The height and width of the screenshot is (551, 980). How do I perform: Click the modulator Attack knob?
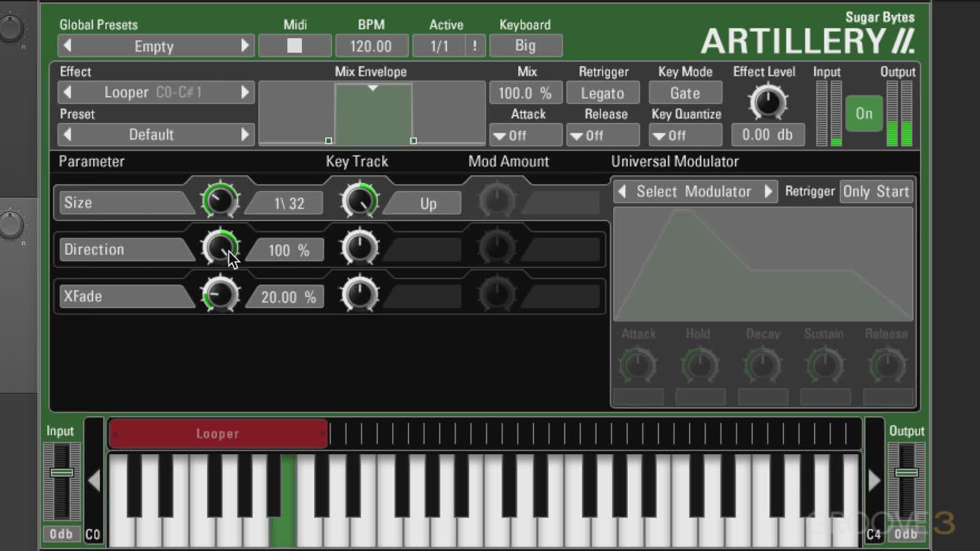(638, 365)
